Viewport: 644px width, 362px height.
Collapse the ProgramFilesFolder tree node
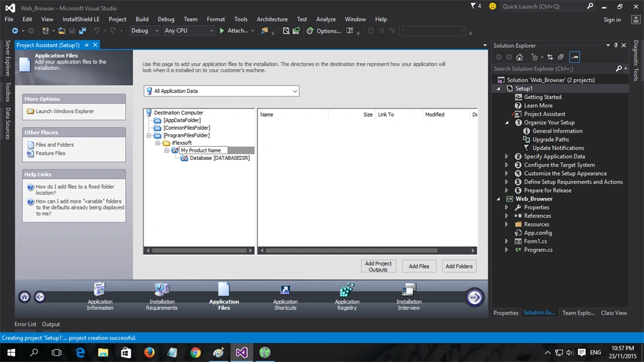click(x=149, y=135)
